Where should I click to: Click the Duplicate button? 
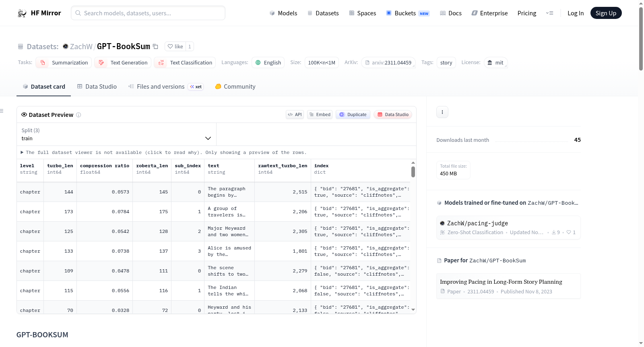click(x=353, y=114)
